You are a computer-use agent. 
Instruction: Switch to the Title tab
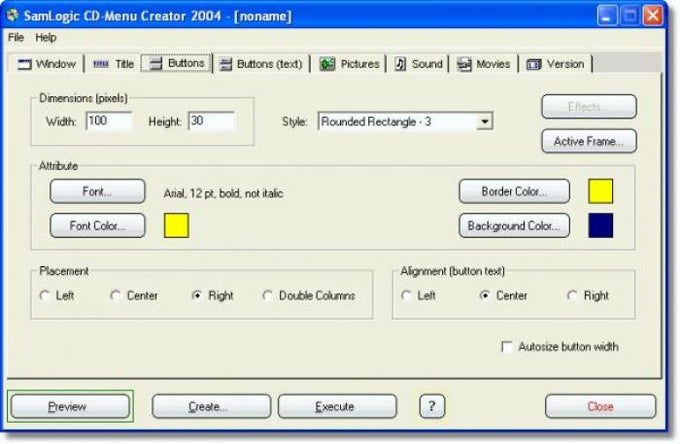coord(113,64)
